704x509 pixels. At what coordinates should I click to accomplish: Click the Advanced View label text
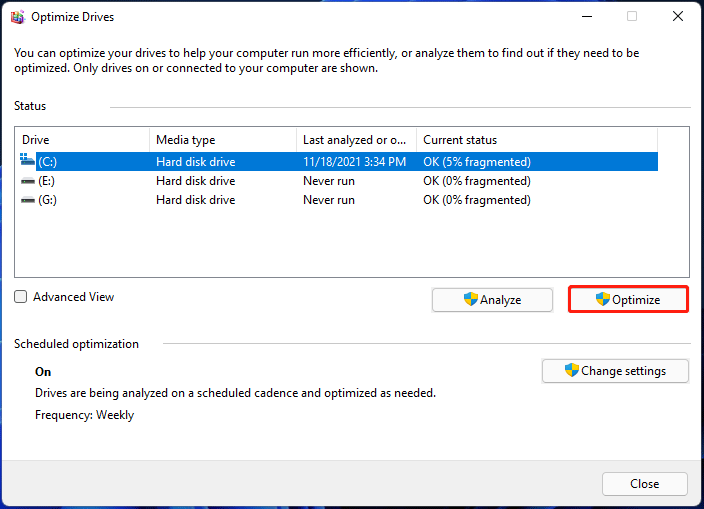73,297
